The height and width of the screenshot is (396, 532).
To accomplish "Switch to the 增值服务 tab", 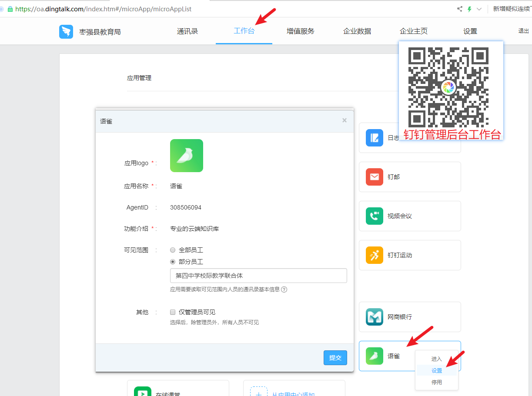I will [x=301, y=31].
